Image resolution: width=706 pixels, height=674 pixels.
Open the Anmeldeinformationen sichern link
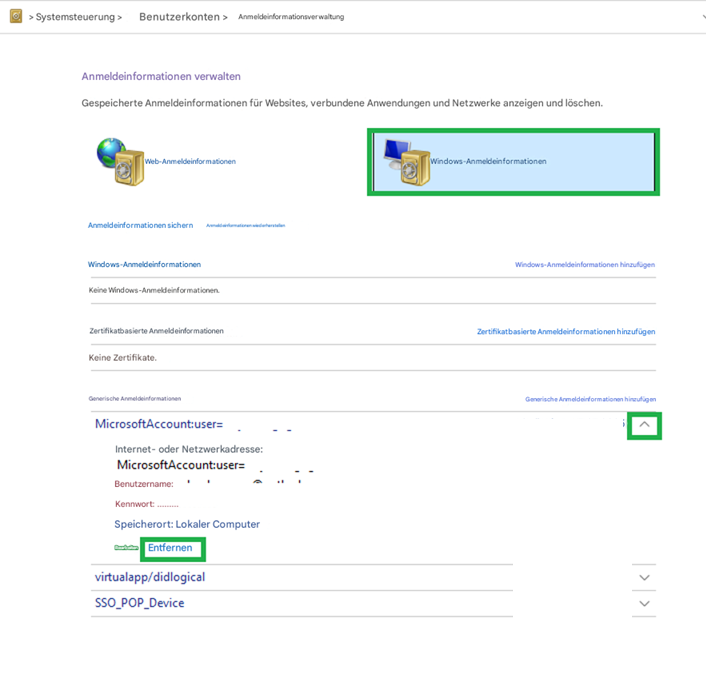point(140,225)
